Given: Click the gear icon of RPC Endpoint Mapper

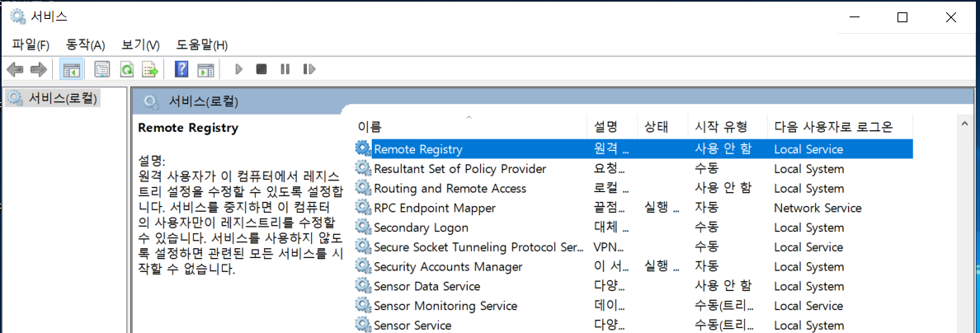Looking at the screenshot, I should 362,208.
